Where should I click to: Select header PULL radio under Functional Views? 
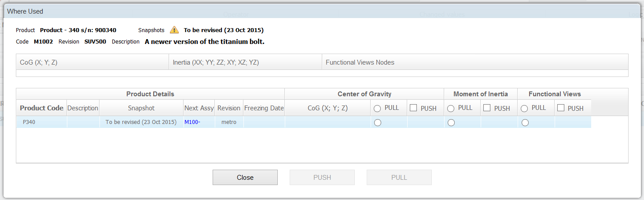[x=524, y=109]
